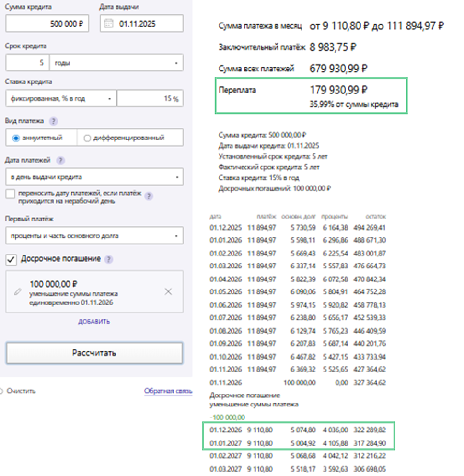The height and width of the screenshot is (476, 464).
Task: Click help icon beside Дата платежей
Action: point(61,161)
